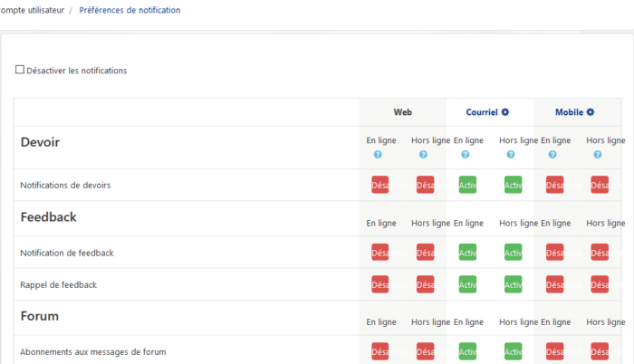Open the Mobile column header link

tap(569, 112)
